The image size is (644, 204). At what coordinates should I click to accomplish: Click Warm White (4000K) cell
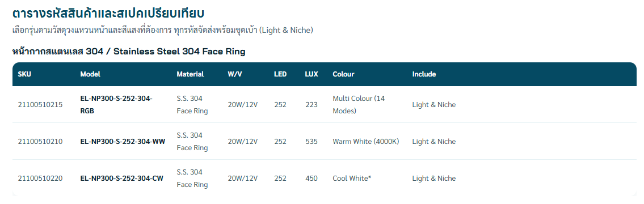(x=366, y=142)
